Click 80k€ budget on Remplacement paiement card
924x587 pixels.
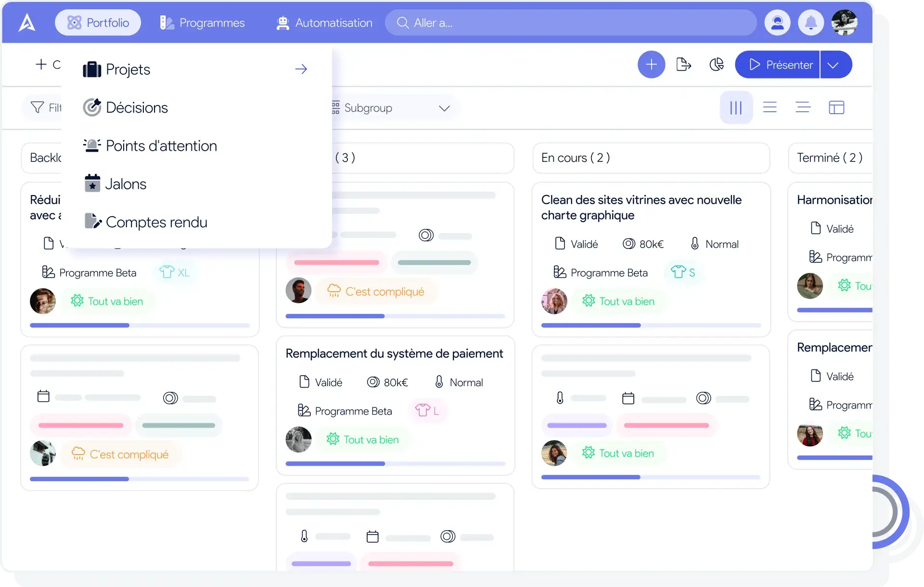[387, 382]
